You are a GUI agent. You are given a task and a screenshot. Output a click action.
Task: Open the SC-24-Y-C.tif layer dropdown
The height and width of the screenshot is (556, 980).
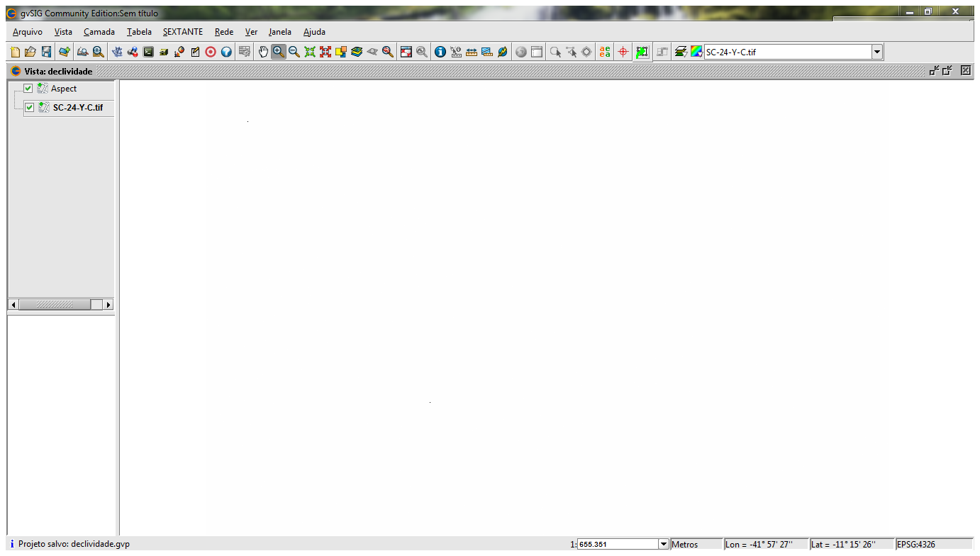pyautogui.click(x=877, y=52)
